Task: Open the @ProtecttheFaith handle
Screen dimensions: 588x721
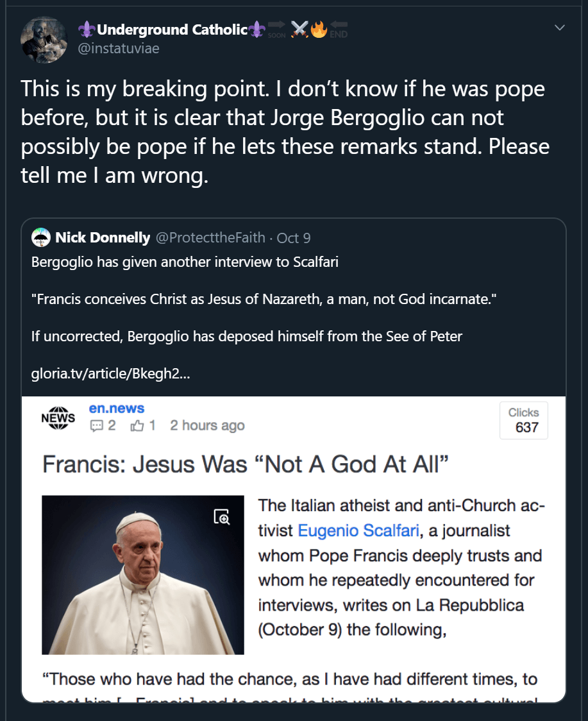Action: click(210, 238)
